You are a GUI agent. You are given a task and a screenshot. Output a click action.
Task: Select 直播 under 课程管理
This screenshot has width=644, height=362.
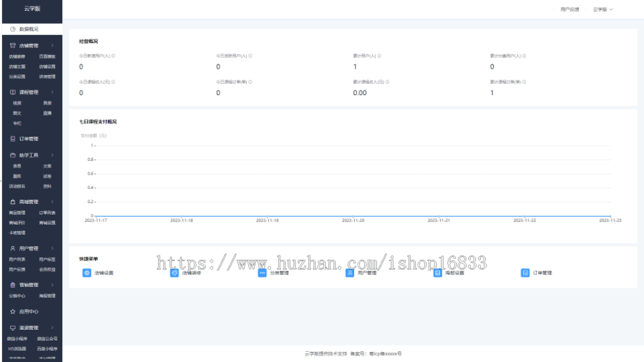coord(47,113)
